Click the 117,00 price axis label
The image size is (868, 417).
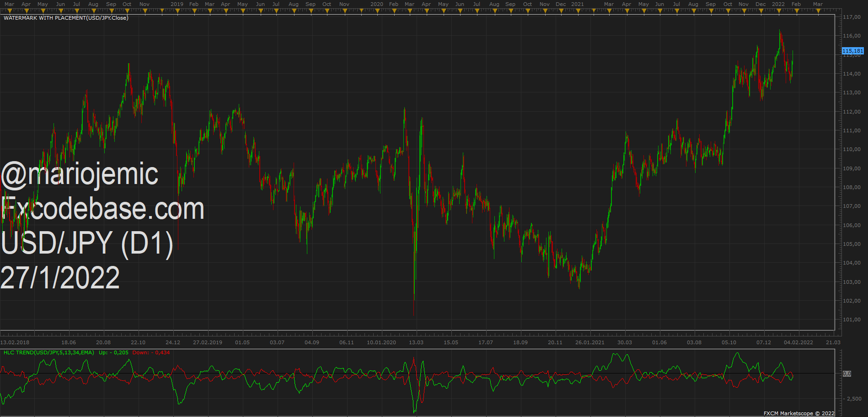point(852,17)
